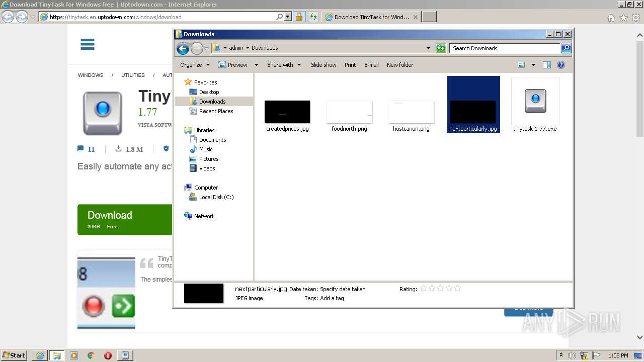Open the Start menu
This screenshot has width=644, height=362.
tap(14, 355)
